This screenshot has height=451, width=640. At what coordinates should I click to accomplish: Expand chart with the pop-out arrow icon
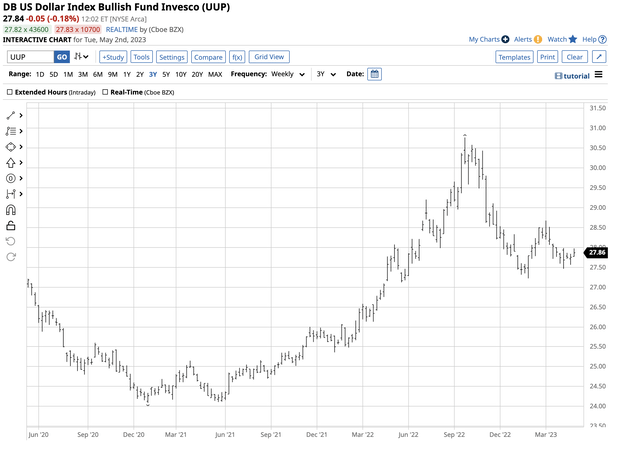coord(599,57)
